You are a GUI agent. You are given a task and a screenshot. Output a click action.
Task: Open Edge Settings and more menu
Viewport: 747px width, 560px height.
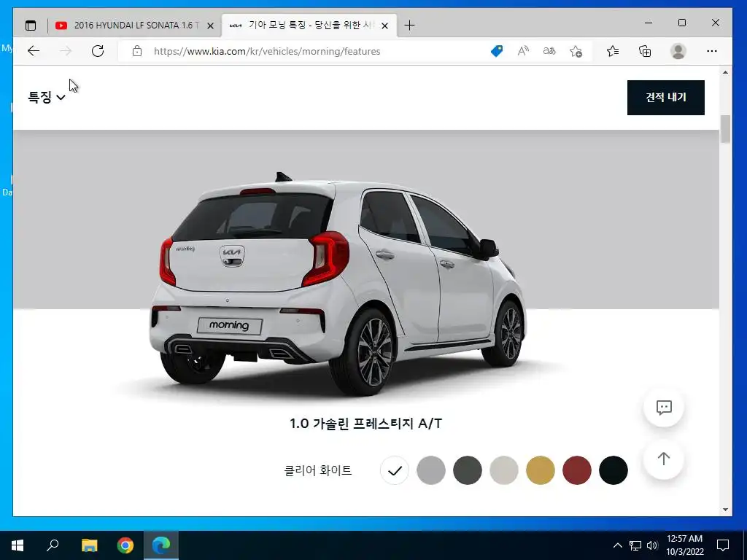(712, 51)
